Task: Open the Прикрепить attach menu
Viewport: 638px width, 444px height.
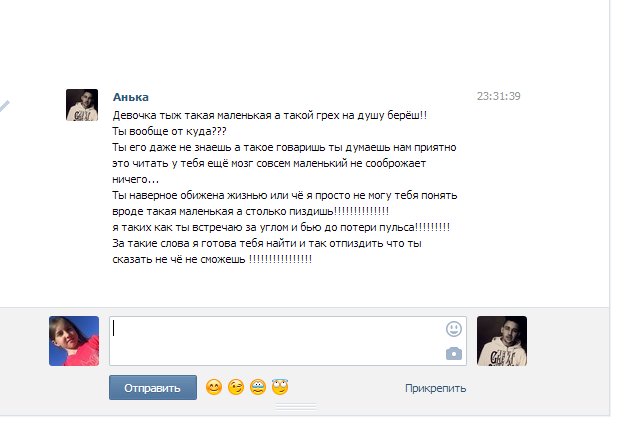Action: (435, 388)
